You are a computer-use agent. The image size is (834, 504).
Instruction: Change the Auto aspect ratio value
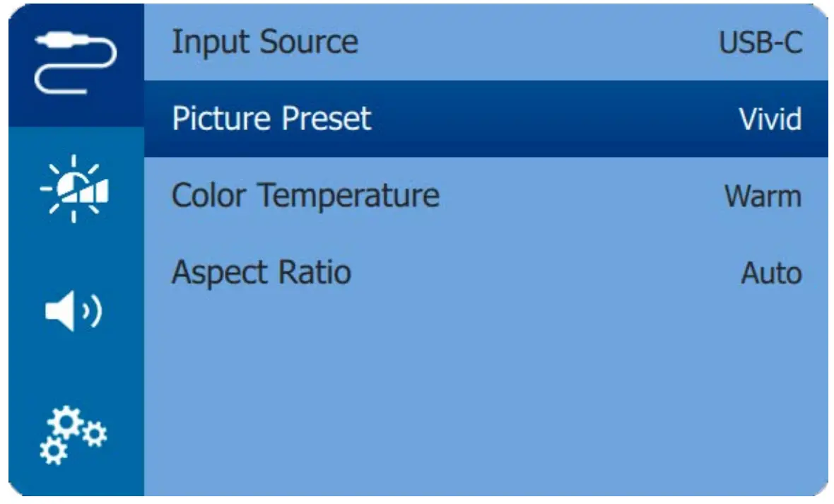click(771, 273)
